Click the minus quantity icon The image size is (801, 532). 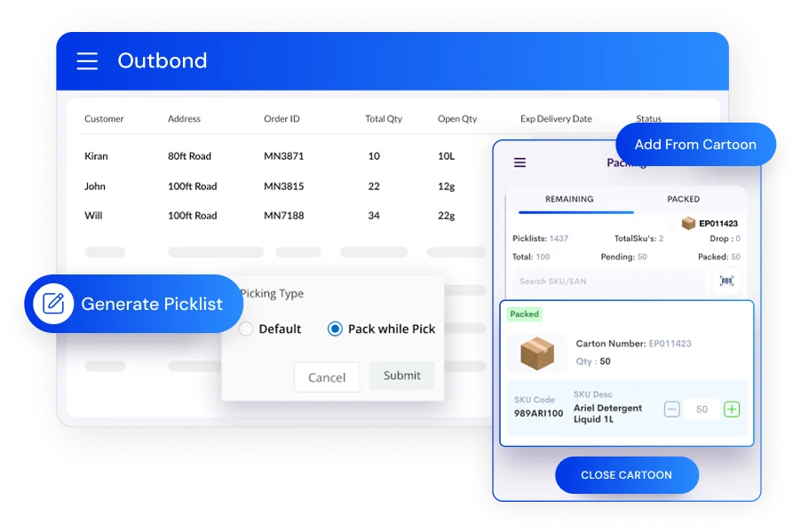672,409
